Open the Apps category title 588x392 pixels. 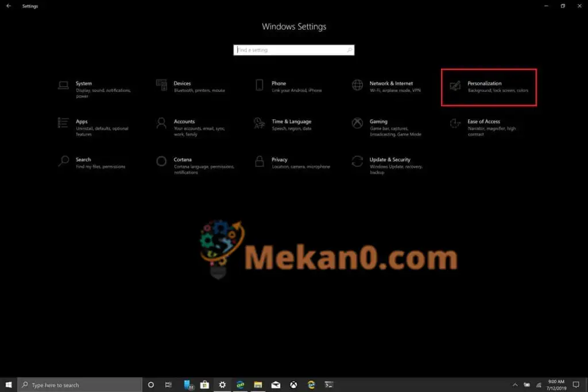click(x=82, y=122)
